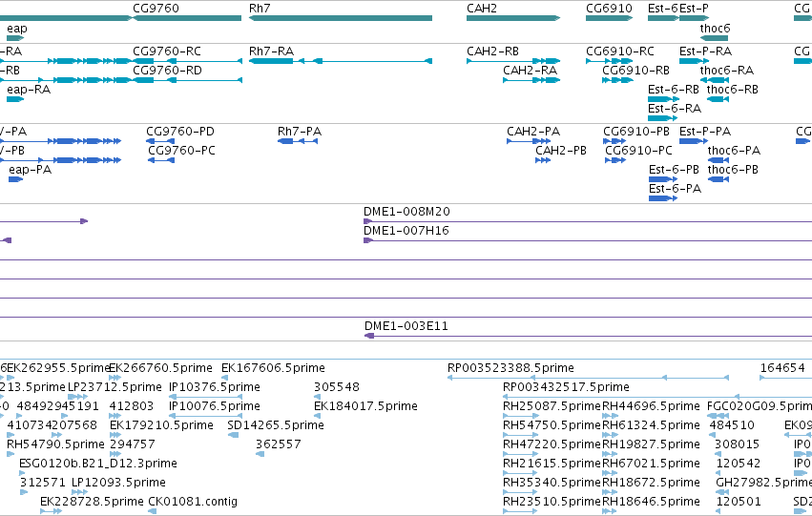Select the Est-P-RA transcript
Image resolution: width=812 pixels, height=516 pixels.
694,61
